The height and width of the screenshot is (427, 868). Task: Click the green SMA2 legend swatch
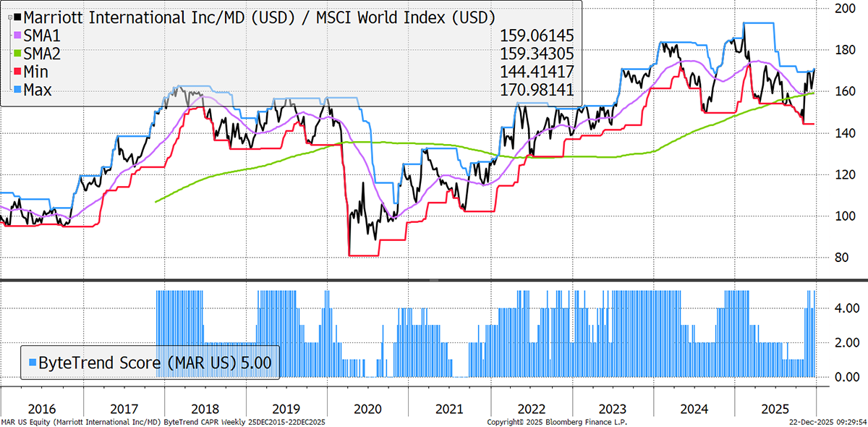click(x=18, y=54)
